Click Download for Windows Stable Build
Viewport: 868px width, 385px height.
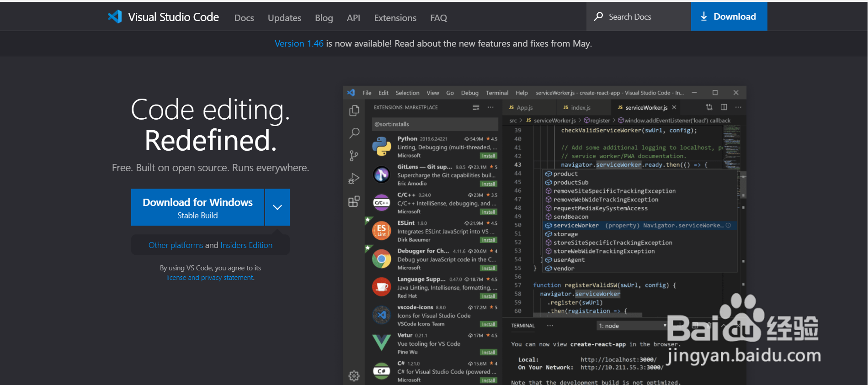(x=197, y=207)
